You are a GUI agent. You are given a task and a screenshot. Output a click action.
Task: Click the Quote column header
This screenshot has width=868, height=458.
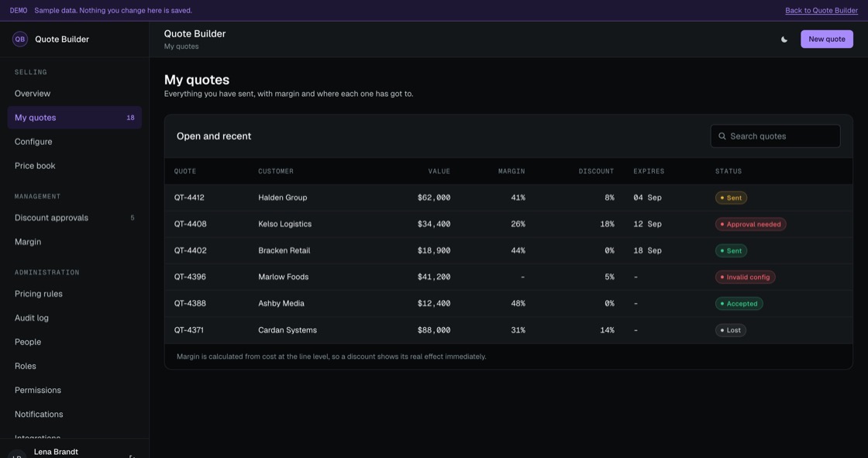coord(185,171)
